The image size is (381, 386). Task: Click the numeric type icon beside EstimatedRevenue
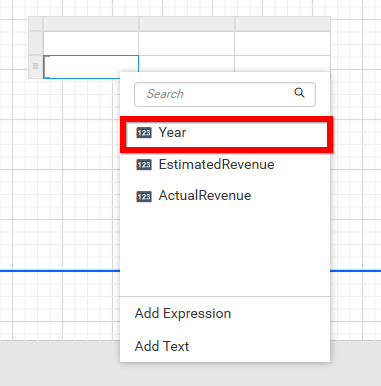[x=144, y=165]
